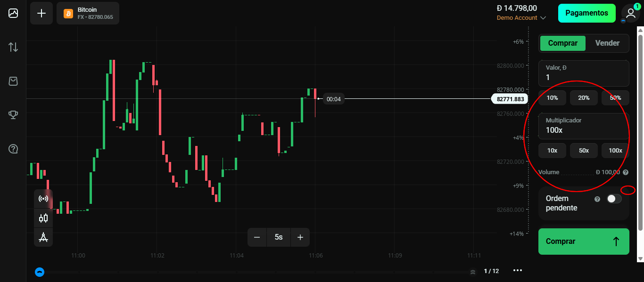Open the market bag icon
The width and height of the screenshot is (644, 282).
coord(13,81)
